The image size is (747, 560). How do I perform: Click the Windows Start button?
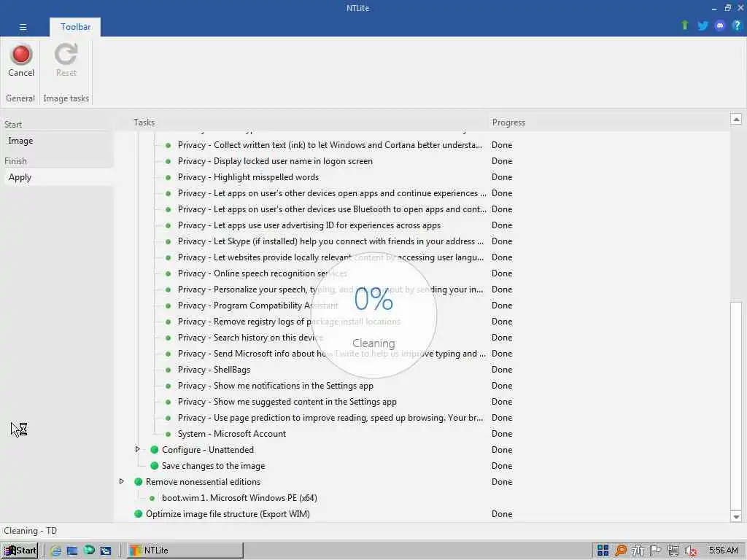coord(20,551)
